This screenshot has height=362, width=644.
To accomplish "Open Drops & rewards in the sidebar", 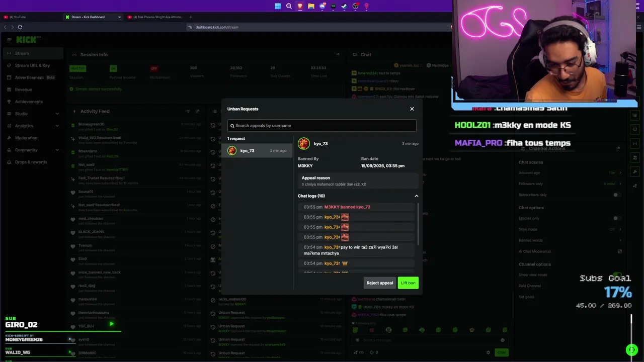I will [x=33, y=162].
